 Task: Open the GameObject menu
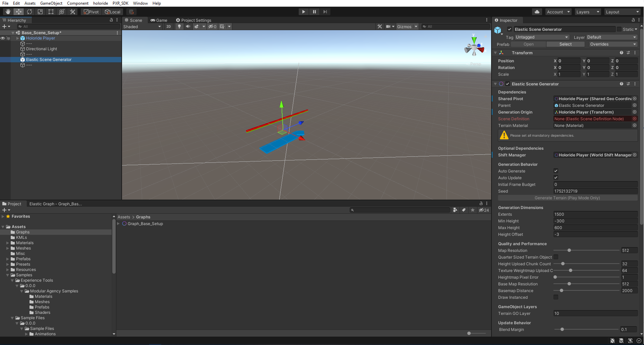[51, 3]
